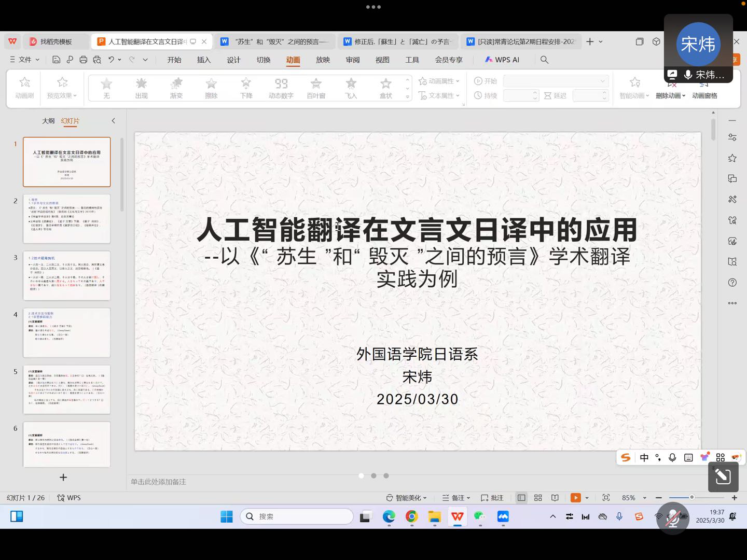Start slideshow from status bar play button

pos(575,498)
